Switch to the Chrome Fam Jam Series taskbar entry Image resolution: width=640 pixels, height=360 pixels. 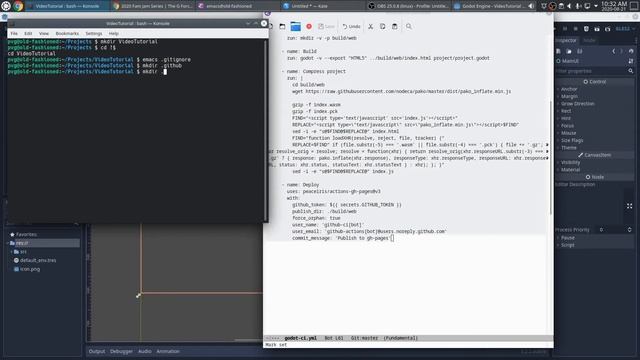(152, 6)
